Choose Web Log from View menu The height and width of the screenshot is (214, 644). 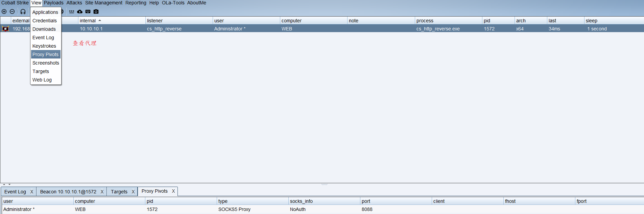pyautogui.click(x=46, y=80)
